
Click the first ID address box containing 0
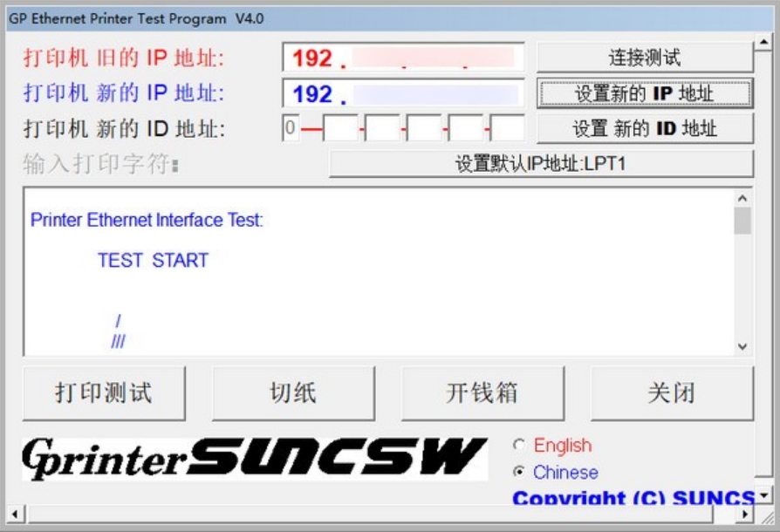tap(291, 129)
